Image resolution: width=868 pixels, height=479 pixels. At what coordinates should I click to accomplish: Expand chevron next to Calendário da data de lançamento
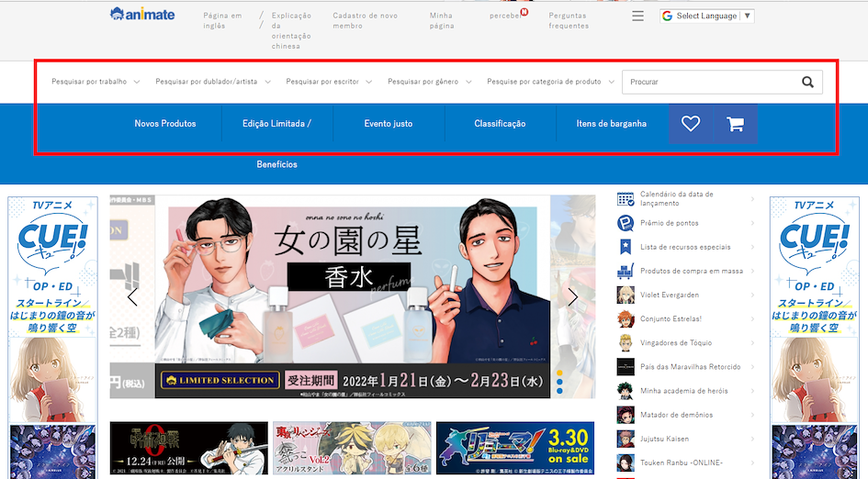[752, 198]
